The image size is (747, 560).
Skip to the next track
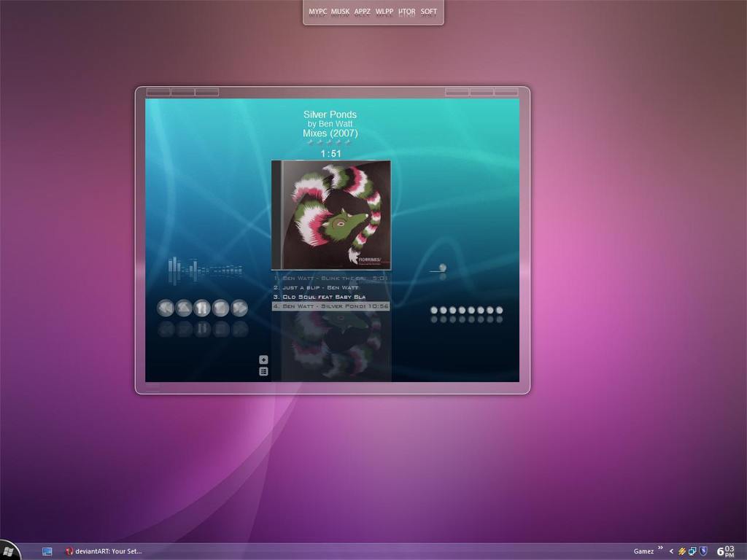click(239, 308)
